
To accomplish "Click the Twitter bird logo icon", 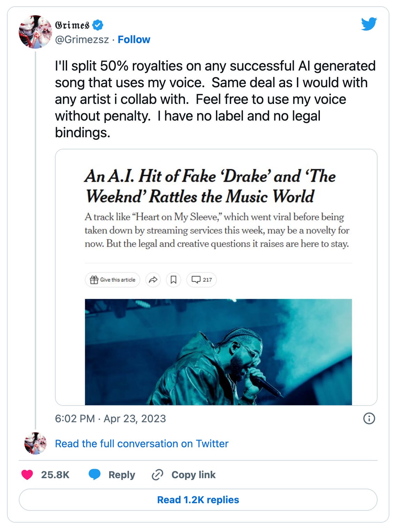I will point(369,24).
